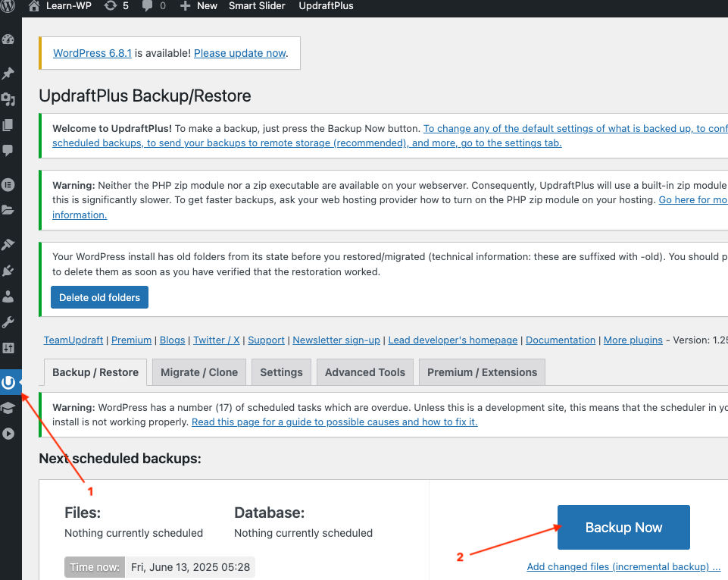The image size is (728, 580).
Task: Open Plugins plug sidebar icon
Action: coord(8,270)
